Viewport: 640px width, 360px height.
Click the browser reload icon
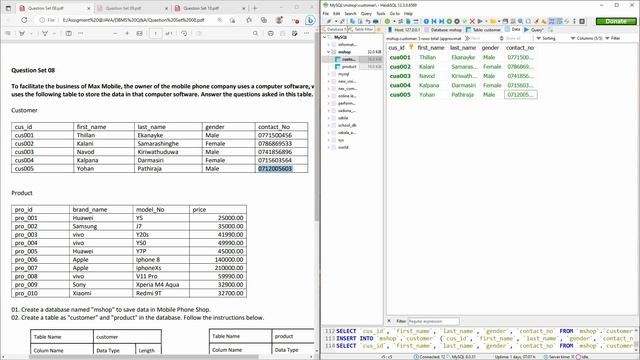click(x=24, y=20)
